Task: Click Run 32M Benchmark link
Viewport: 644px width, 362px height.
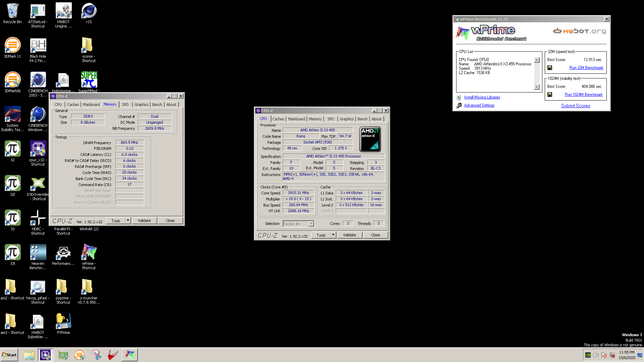Action: pyautogui.click(x=586, y=68)
